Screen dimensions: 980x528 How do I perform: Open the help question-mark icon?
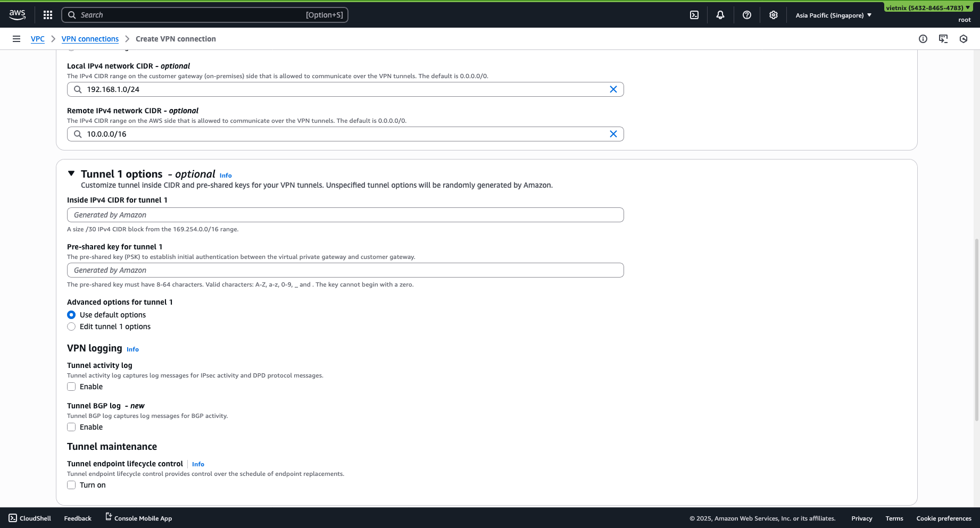(746, 14)
